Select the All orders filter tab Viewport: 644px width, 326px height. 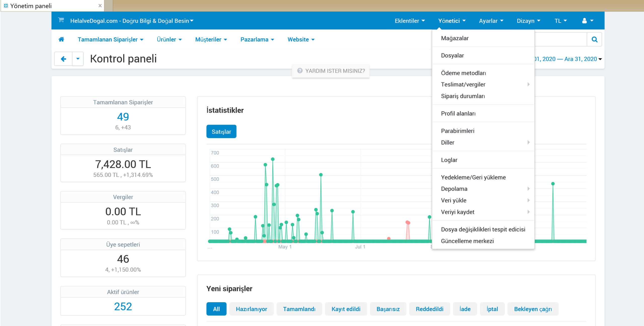216,309
